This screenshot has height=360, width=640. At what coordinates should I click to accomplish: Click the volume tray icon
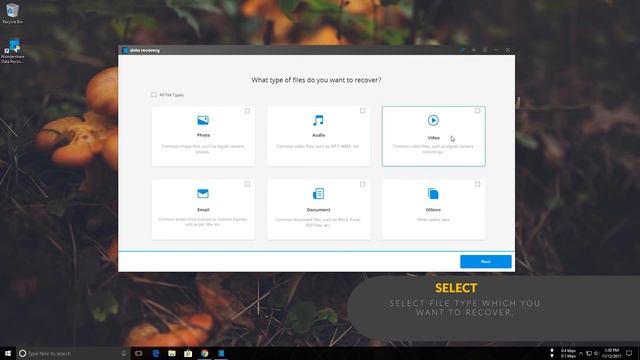pos(596,353)
